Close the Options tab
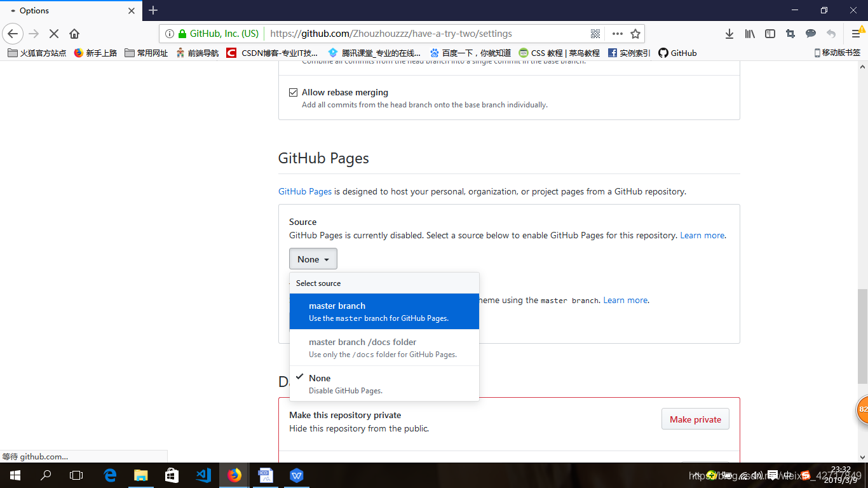The image size is (868, 488). (x=132, y=11)
